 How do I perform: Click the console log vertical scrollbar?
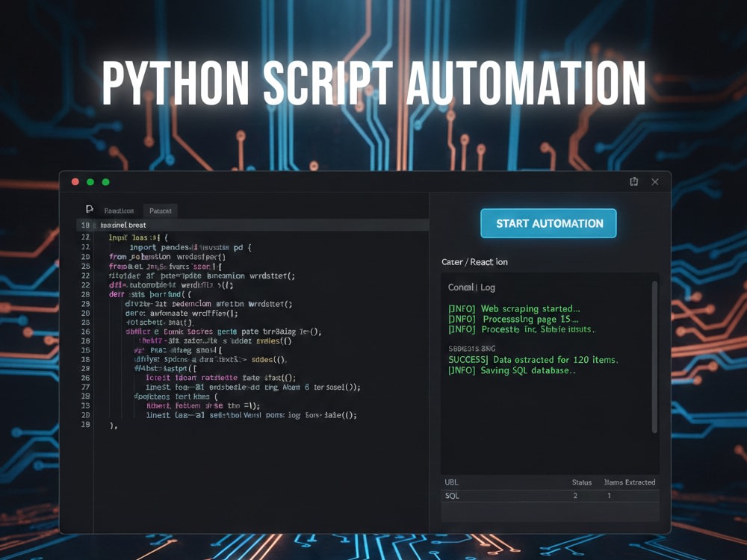[x=654, y=357]
